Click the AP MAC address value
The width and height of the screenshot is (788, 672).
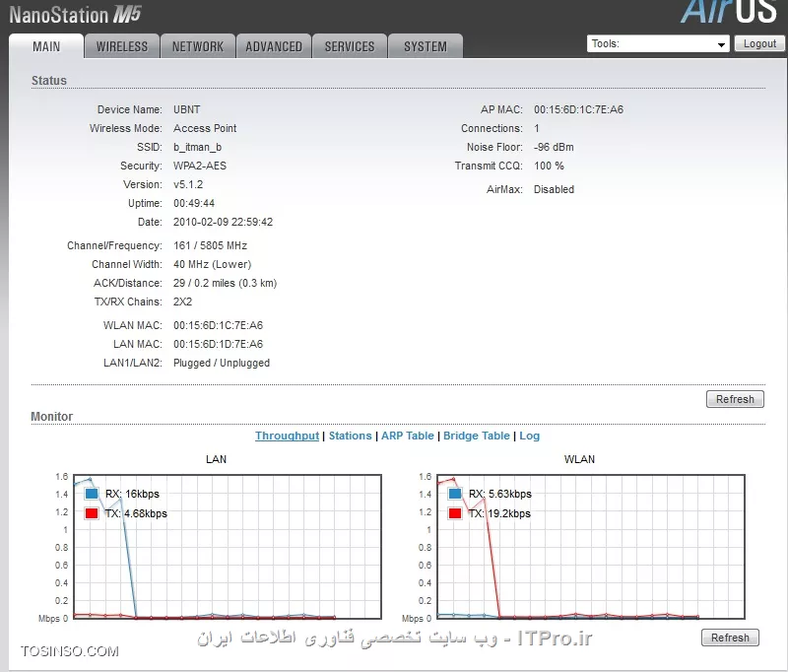[x=578, y=109]
